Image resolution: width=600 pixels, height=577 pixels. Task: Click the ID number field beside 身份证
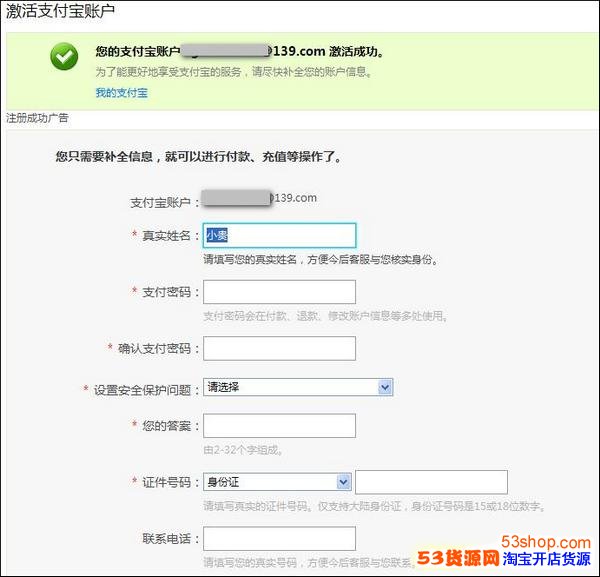coord(431,482)
